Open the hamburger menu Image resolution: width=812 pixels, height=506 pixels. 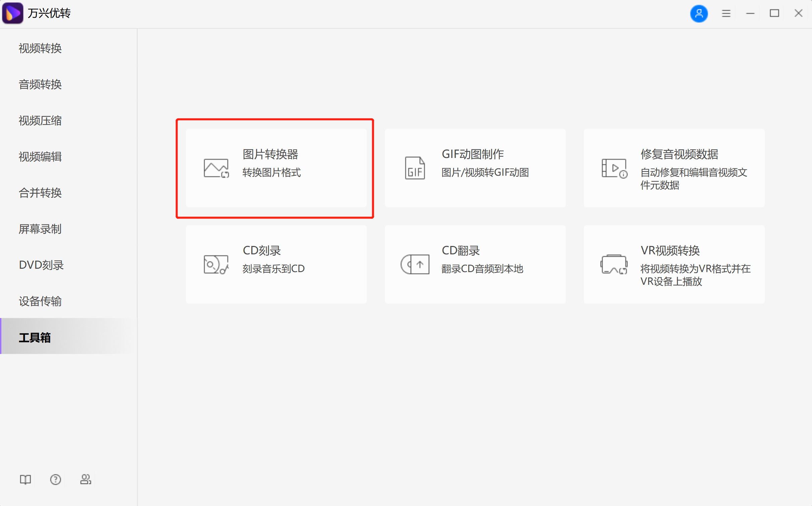726,13
